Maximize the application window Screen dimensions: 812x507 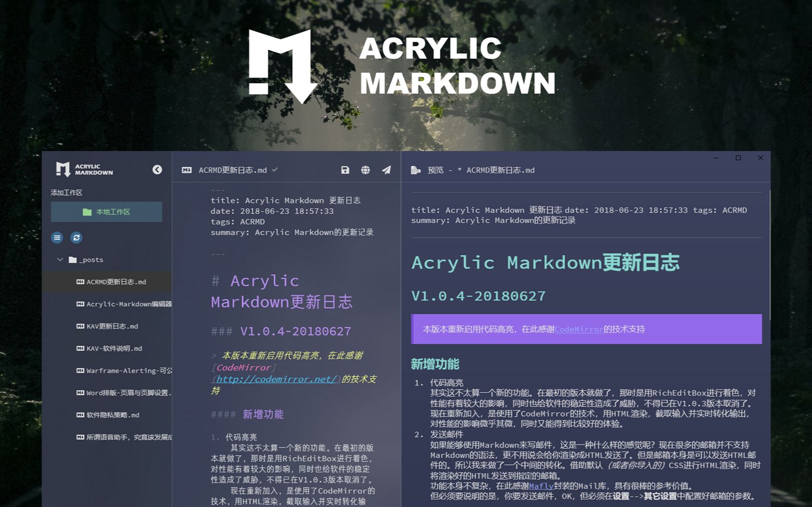[738, 158]
